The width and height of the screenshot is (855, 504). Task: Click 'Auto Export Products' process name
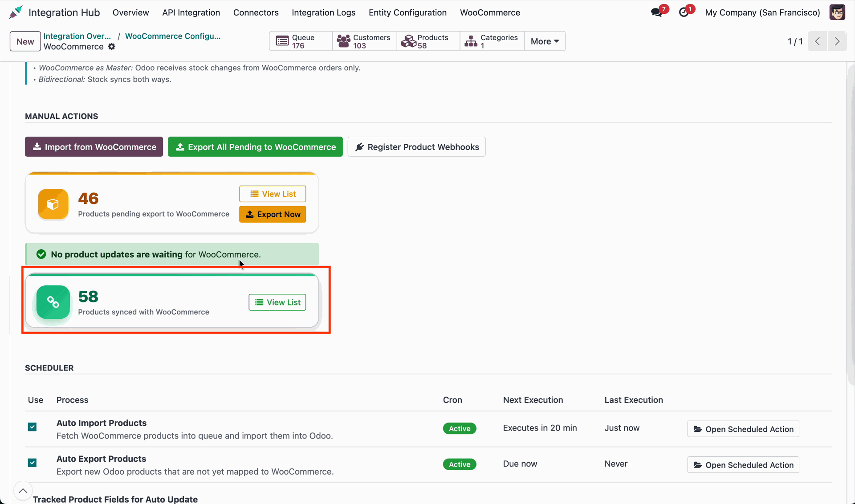coord(101,459)
